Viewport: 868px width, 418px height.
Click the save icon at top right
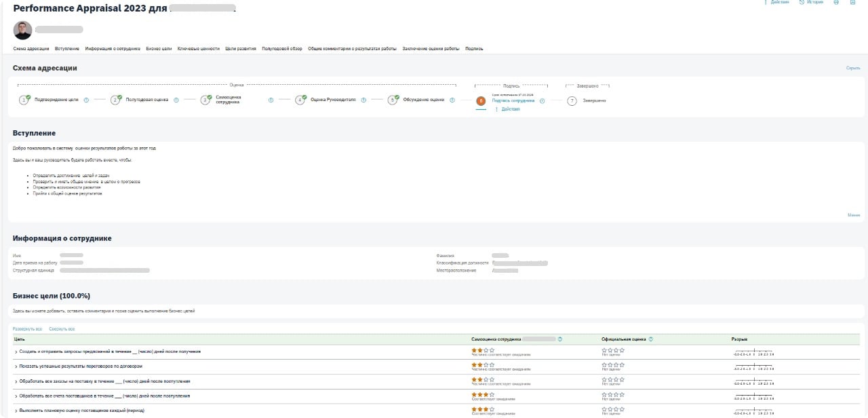pos(852,3)
